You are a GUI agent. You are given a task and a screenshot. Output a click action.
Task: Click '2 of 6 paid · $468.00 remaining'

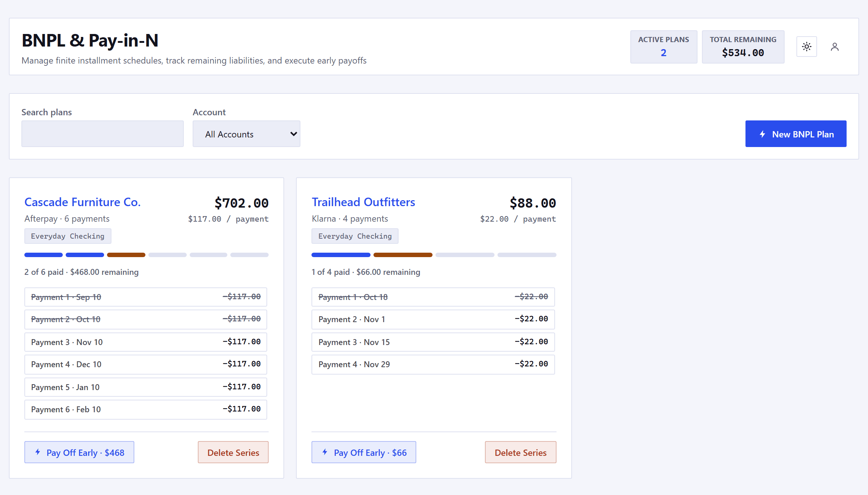pos(82,272)
